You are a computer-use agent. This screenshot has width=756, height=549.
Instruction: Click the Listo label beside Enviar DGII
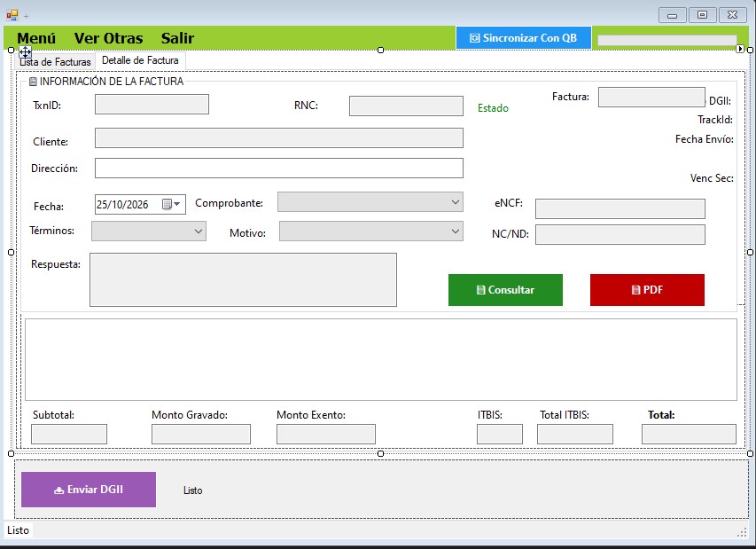193,490
